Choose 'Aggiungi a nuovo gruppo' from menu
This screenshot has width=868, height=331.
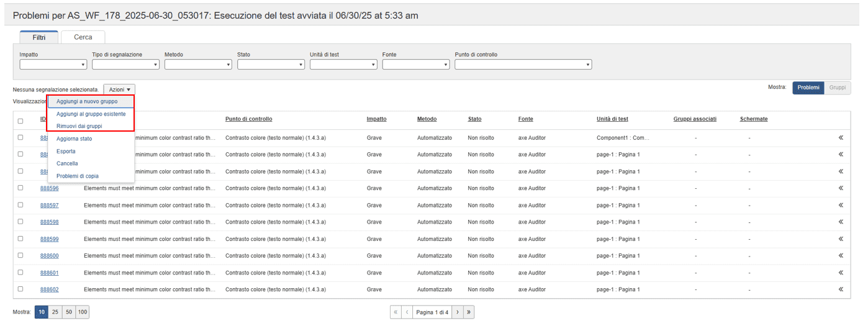click(87, 101)
